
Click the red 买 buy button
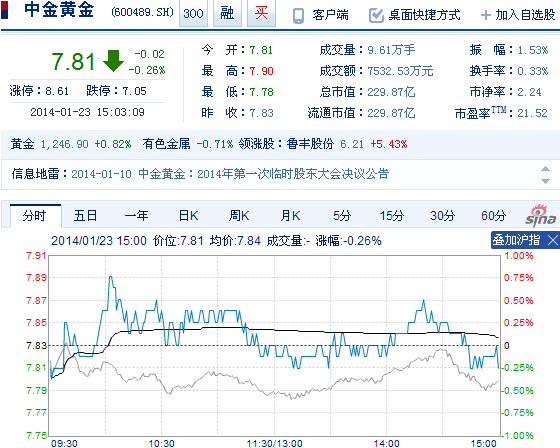click(261, 13)
